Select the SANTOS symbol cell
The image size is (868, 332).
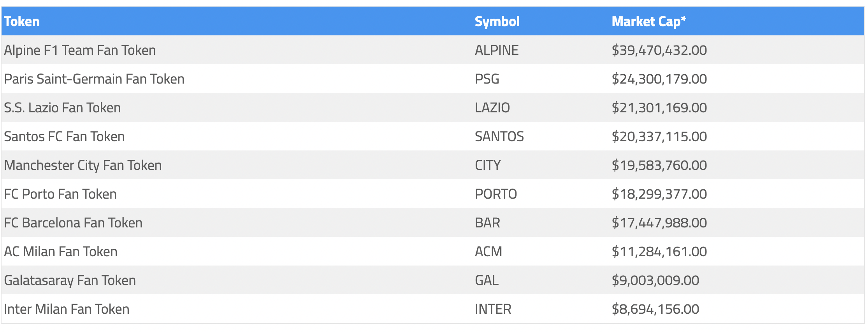click(x=499, y=136)
